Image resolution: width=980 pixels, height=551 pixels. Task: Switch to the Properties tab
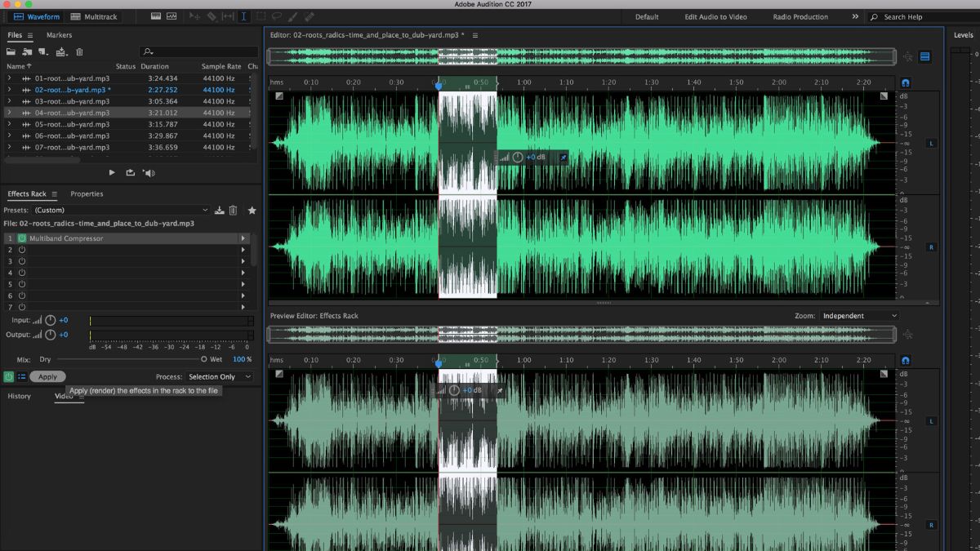[87, 194]
